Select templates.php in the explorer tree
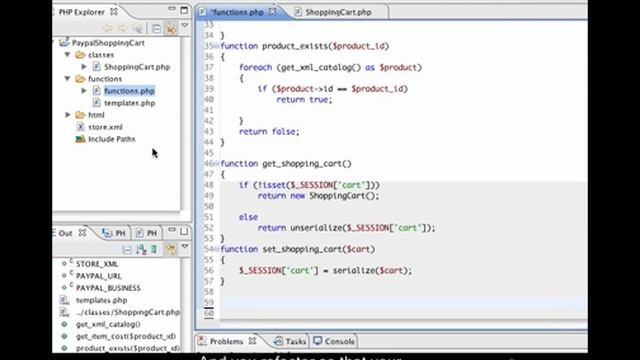Image resolution: width=640 pixels, height=360 pixels. pyautogui.click(x=129, y=103)
